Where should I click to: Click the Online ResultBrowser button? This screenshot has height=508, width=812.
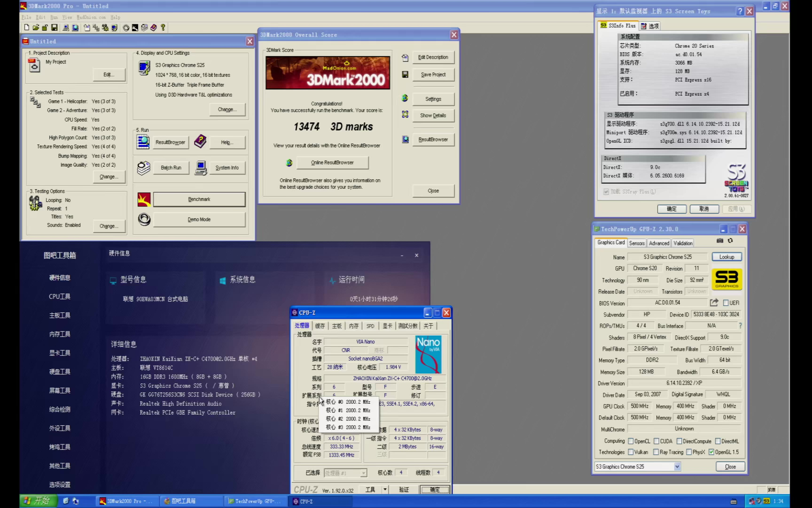click(x=332, y=163)
